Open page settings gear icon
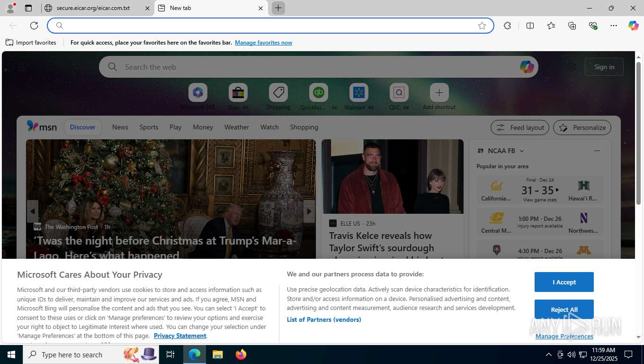Screen dimensions: 644x364 [572, 67]
